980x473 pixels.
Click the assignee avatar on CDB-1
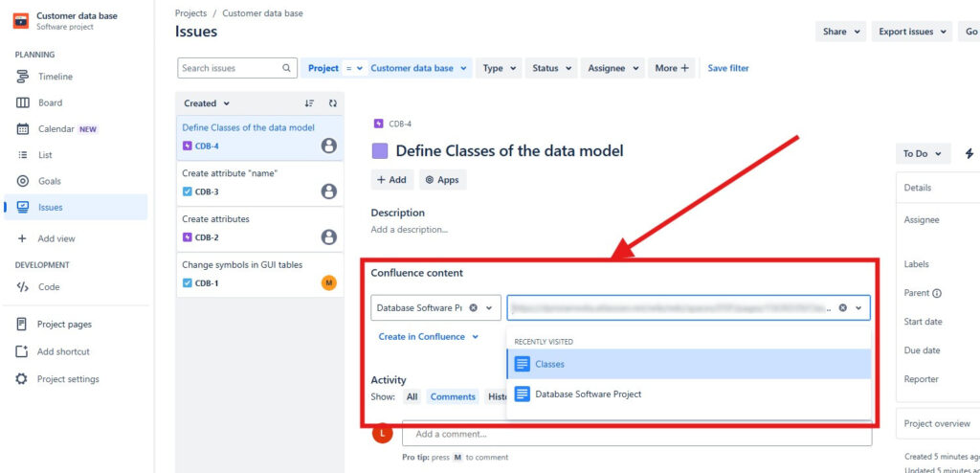(x=328, y=282)
